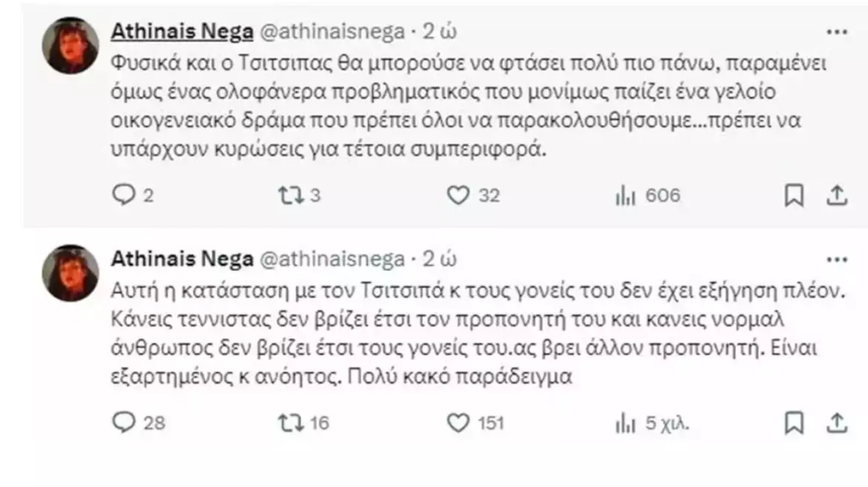Screen dimensions: 868x487
Task: Reply to the first tweet about Τσιτσιπας
Action: [125, 196]
